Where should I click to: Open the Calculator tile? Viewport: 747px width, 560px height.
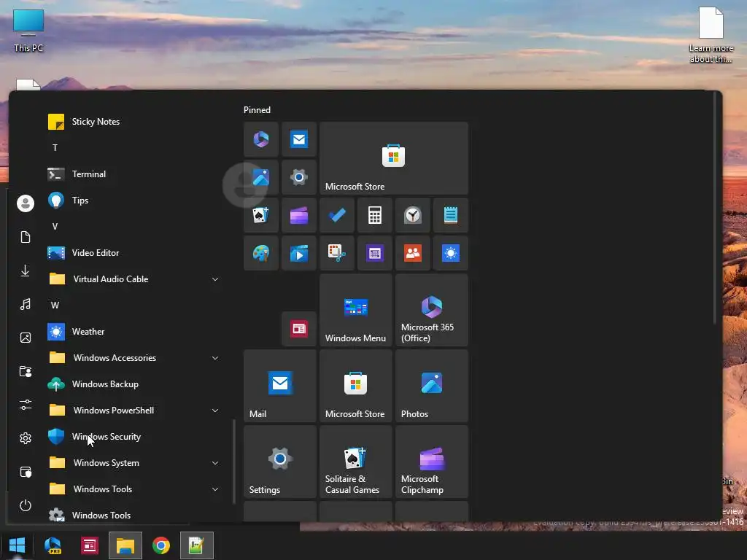(375, 215)
